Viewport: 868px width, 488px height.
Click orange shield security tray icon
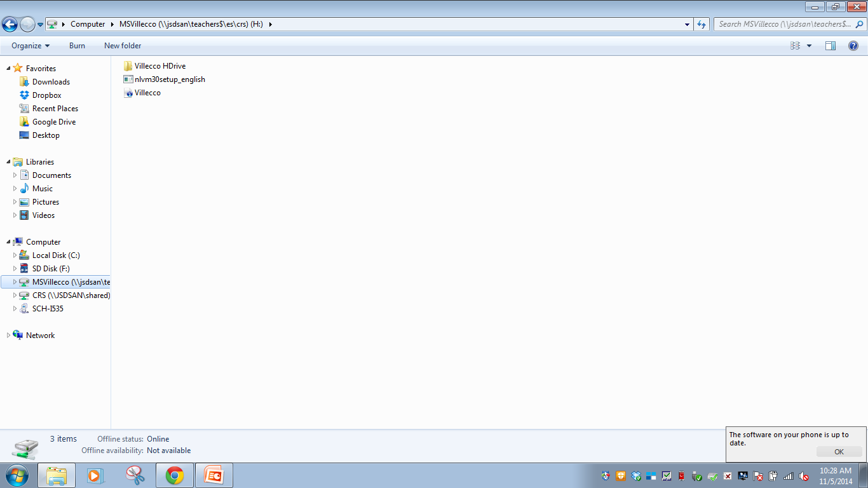(621, 476)
